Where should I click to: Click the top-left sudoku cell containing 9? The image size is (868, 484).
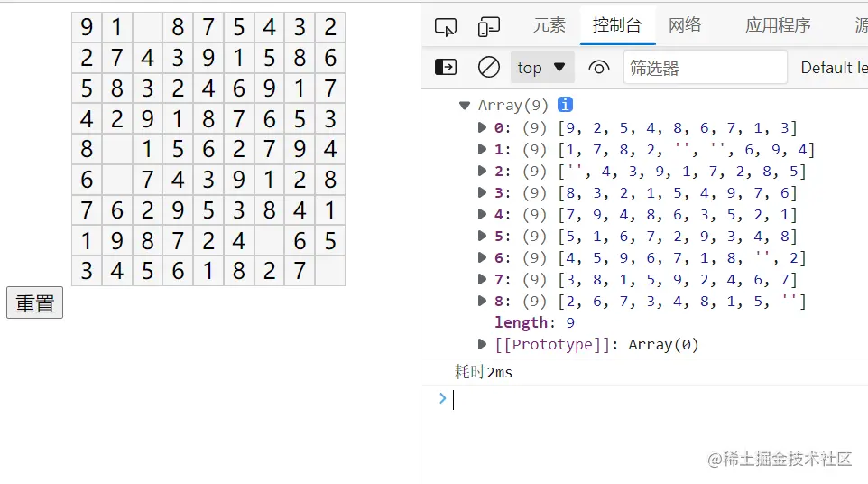87,27
